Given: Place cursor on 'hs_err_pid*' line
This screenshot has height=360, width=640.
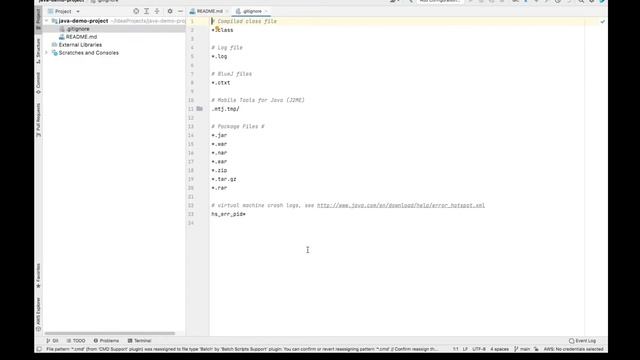Looking at the screenshot, I should (229, 214).
